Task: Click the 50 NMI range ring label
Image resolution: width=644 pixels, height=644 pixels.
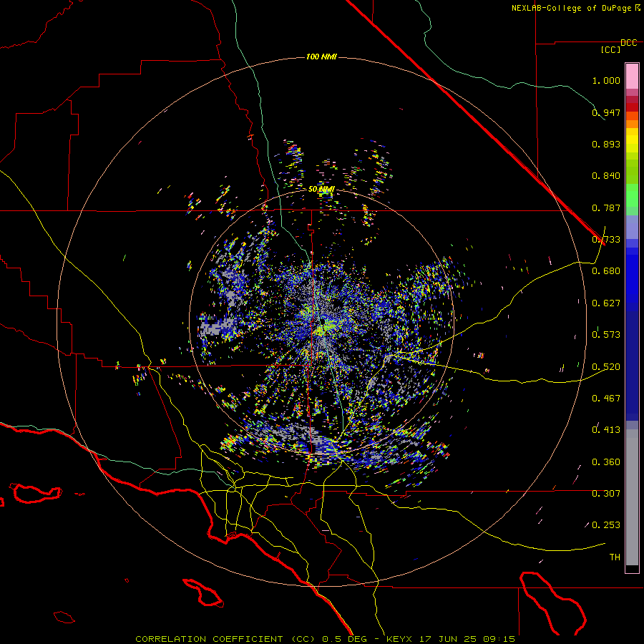Action: [321, 190]
